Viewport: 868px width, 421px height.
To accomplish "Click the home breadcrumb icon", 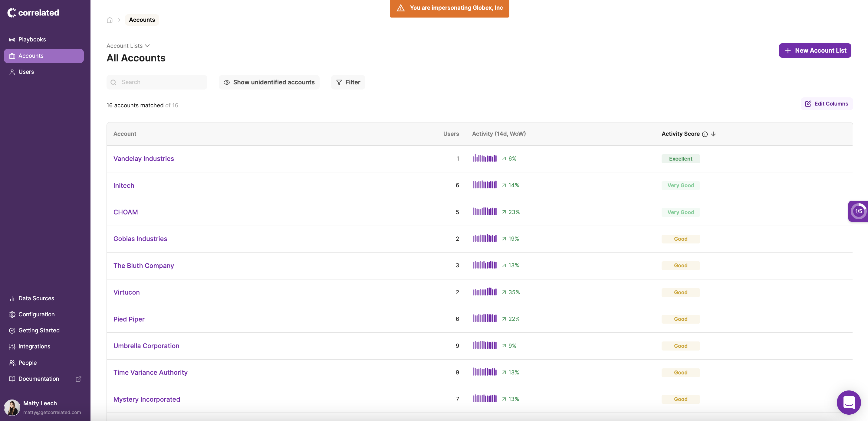I will click(x=110, y=20).
